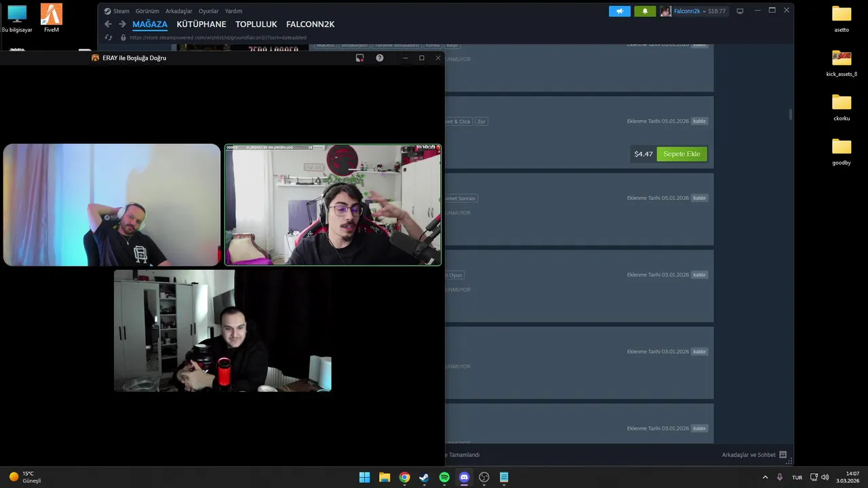Open the kick_assets_8 desktop folder
The width and height of the screenshot is (868, 488).
click(842, 62)
